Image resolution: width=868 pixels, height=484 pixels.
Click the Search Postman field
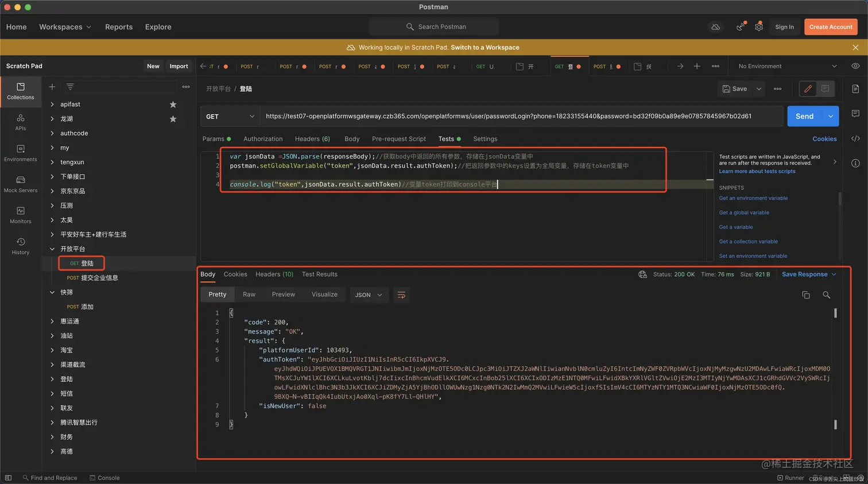434,27
